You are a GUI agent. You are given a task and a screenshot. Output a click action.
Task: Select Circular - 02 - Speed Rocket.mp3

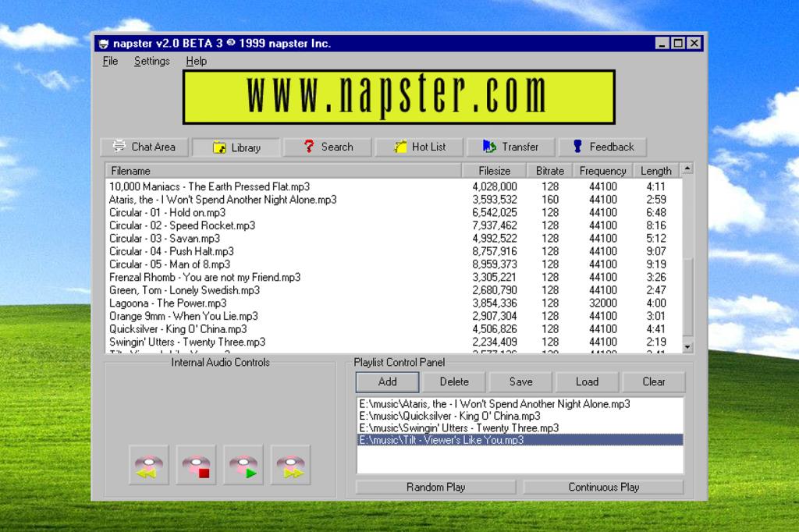click(x=393, y=225)
